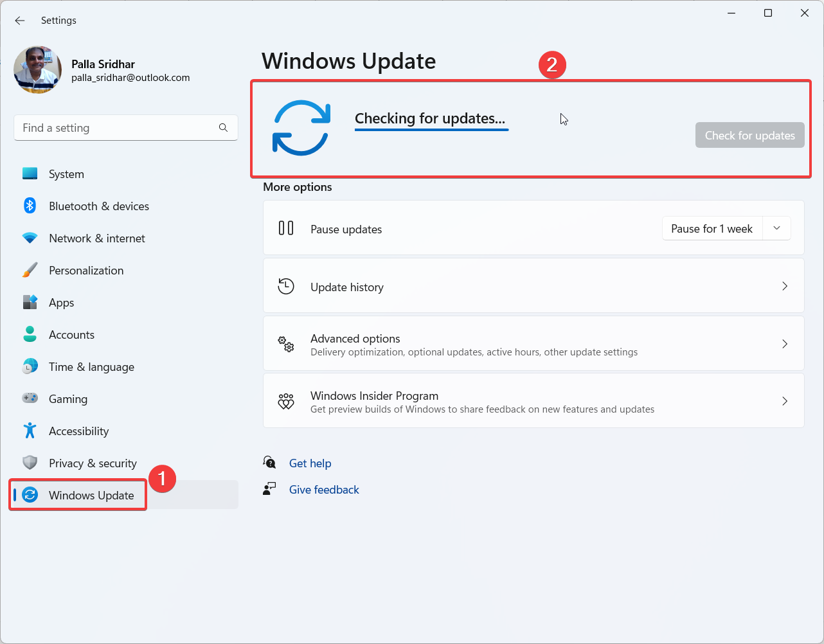Expand the Pause updates duration dropdown

[776, 228]
